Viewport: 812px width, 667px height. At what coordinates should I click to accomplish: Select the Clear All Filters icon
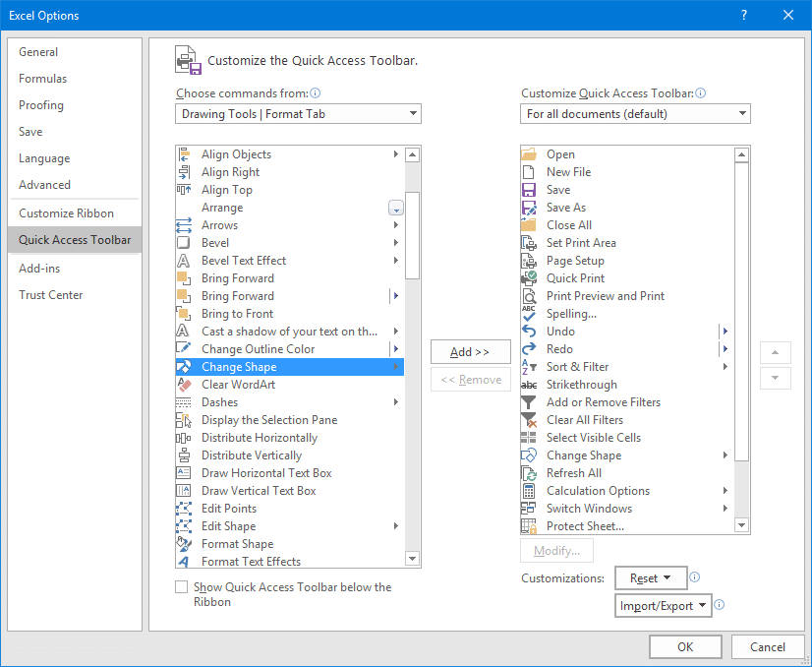click(x=529, y=420)
